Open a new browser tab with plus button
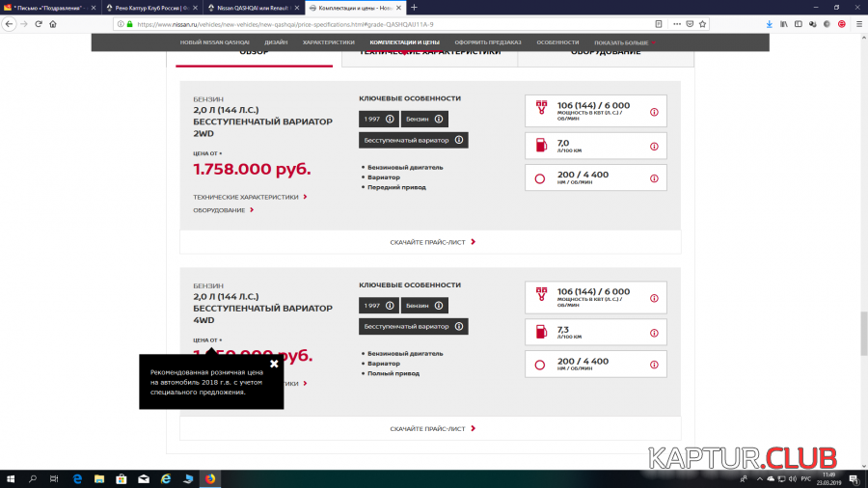The width and height of the screenshot is (868, 488). pos(414,8)
